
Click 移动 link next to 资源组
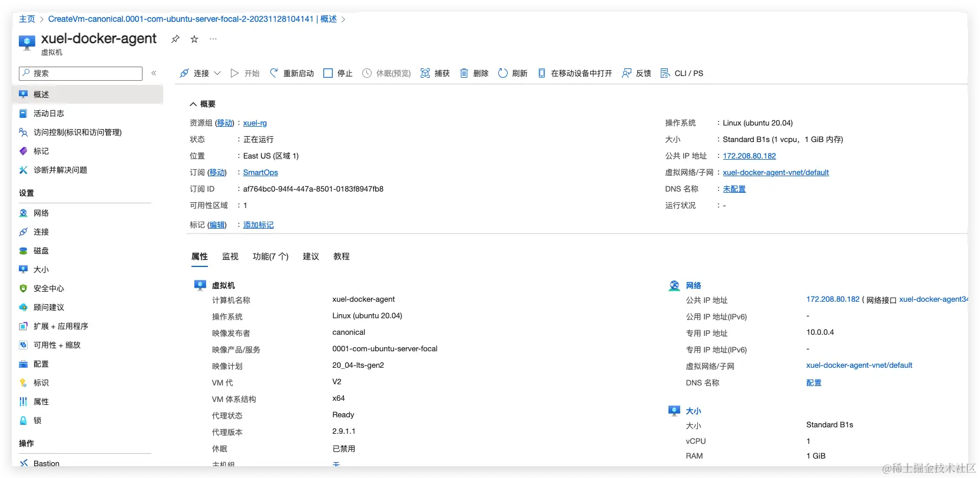(x=224, y=123)
